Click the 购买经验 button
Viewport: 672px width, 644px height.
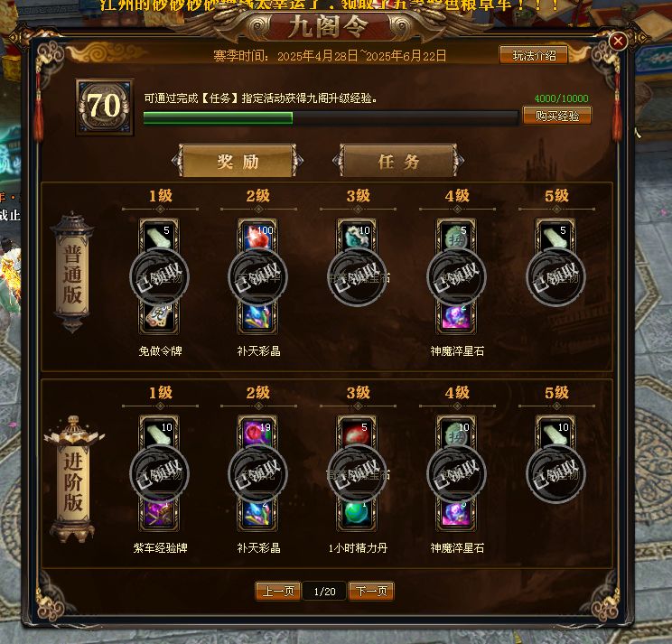click(557, 116)
